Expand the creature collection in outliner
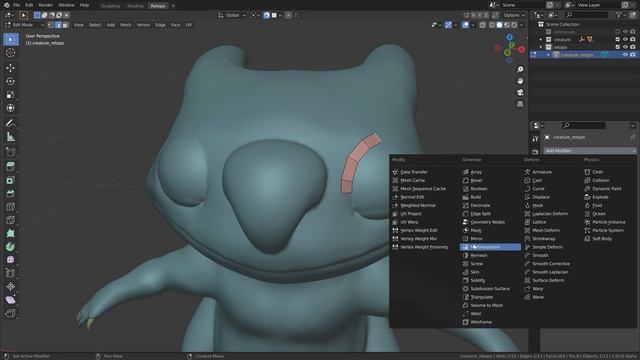The height and width of the screenshot is (360, 640). 541,40
